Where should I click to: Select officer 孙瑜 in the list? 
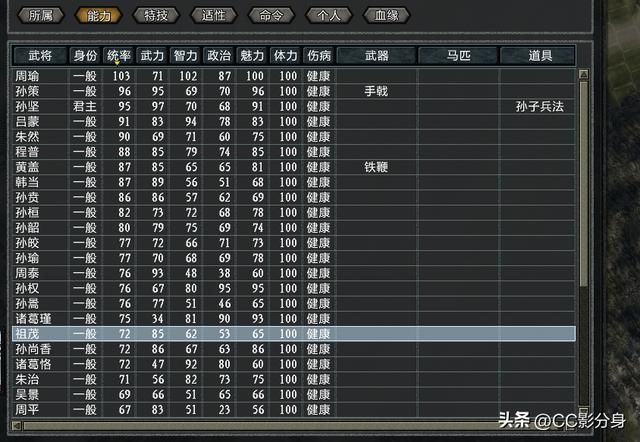point(294,258)
